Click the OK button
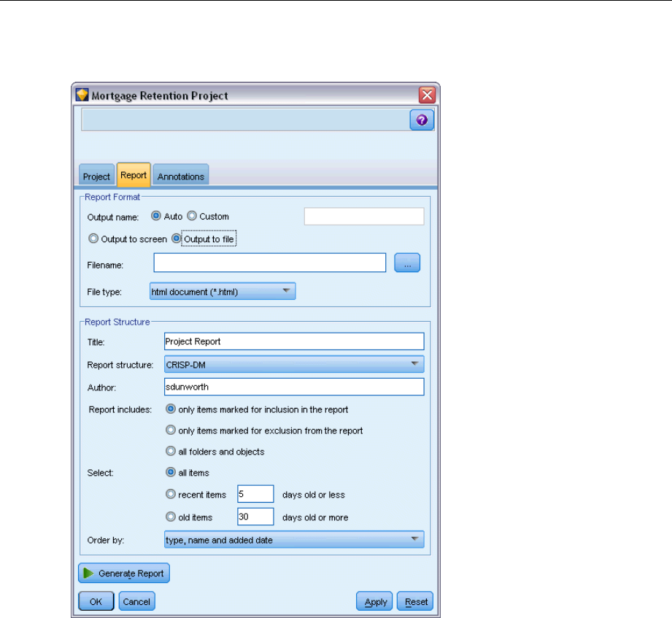The height and width of the screenshot is (618, 672). (96, 601)
